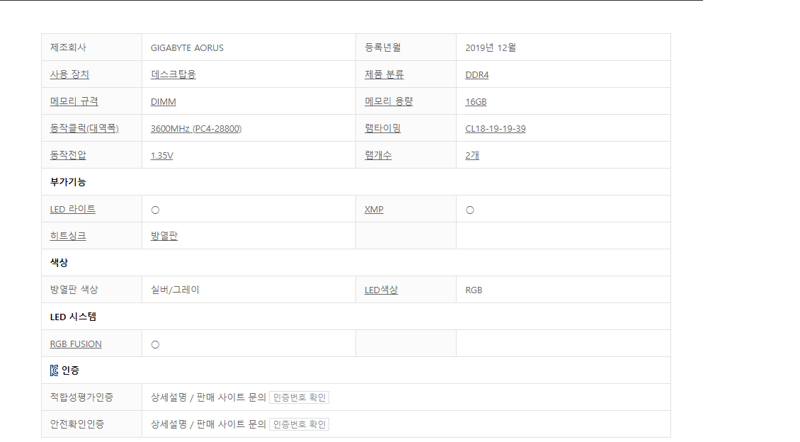Click the 방열판 색상 label
Image resolution: width=800 pixels, height=442 pixels.
coord(74,290)
